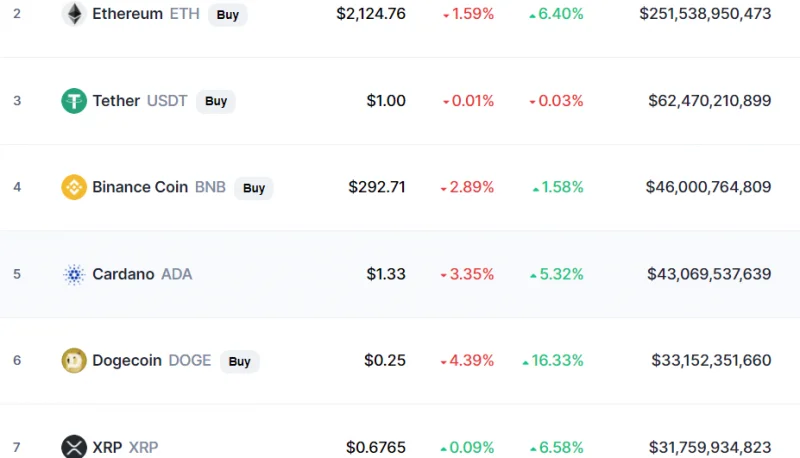The height and width of the screenshot is (458, 800).
Task: Click the green Tether coin icon
Action: point(74,100)
